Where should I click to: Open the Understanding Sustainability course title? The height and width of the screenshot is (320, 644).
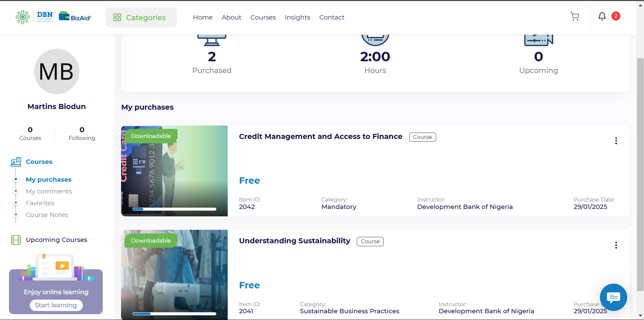295,241
